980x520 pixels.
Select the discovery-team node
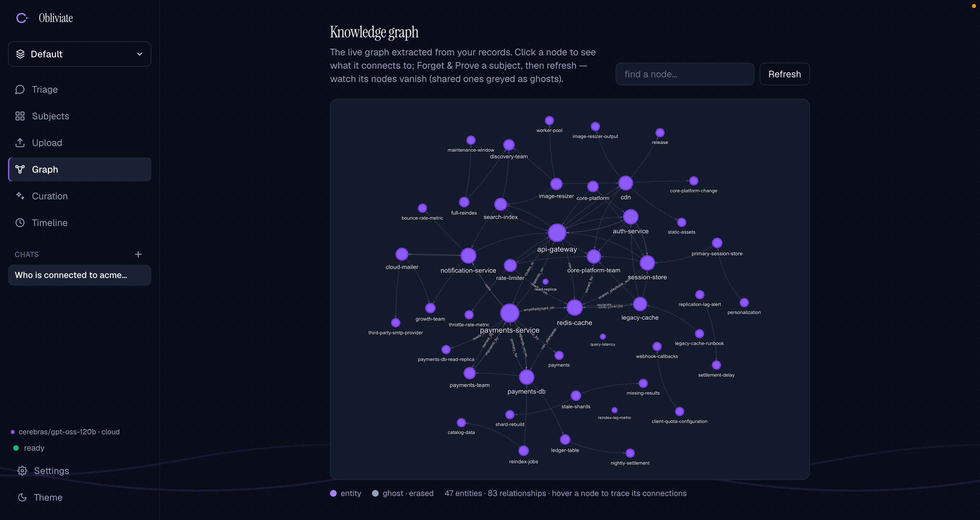click(x=509, y=145)
